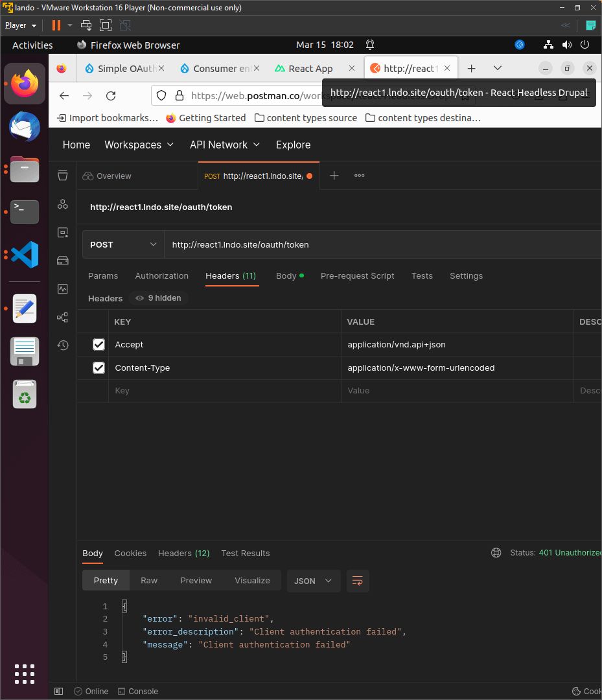Toggle the sidebar pane icon in status bar
Screen dimensions: 602x700
point(58,692)
